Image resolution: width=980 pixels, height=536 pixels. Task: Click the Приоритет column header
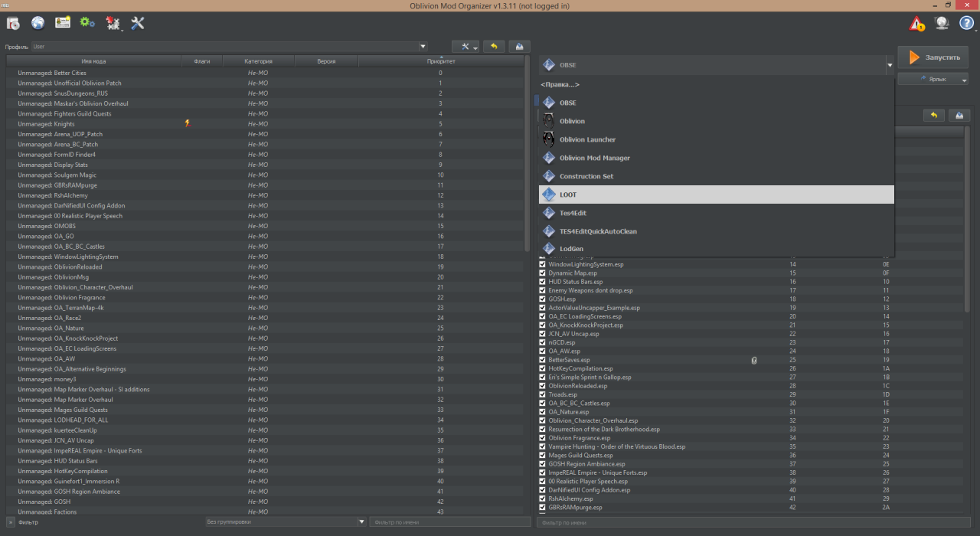tap(440, 60)
